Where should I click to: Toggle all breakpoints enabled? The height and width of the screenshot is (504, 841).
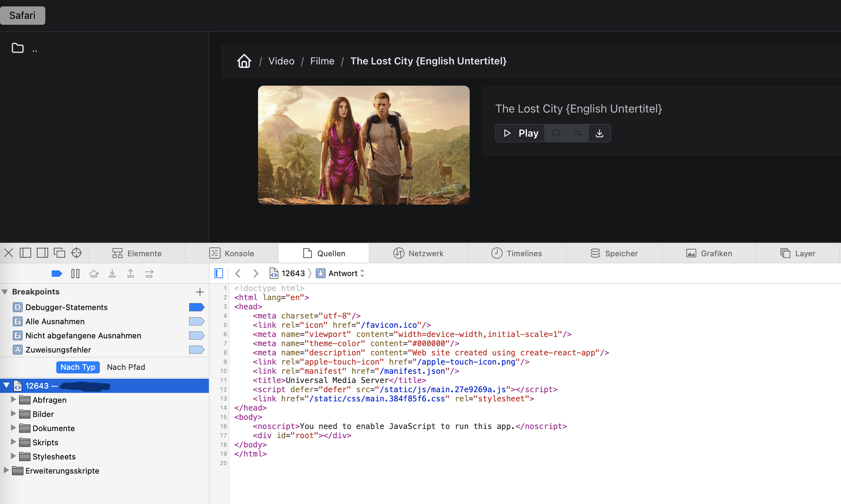(57, 274)
